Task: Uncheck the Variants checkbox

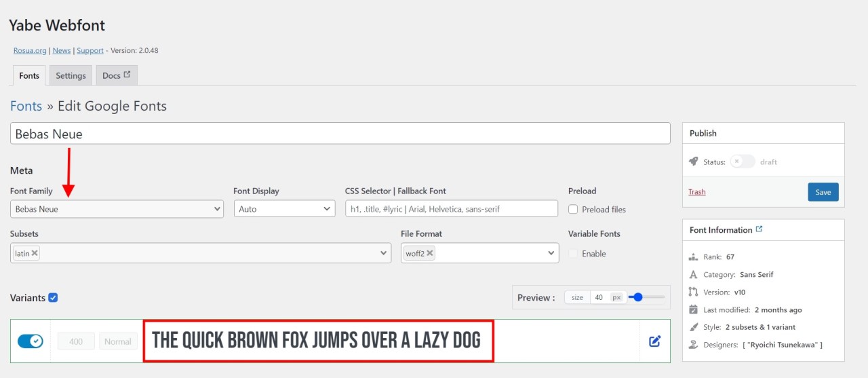Action: tap(53, 297)
